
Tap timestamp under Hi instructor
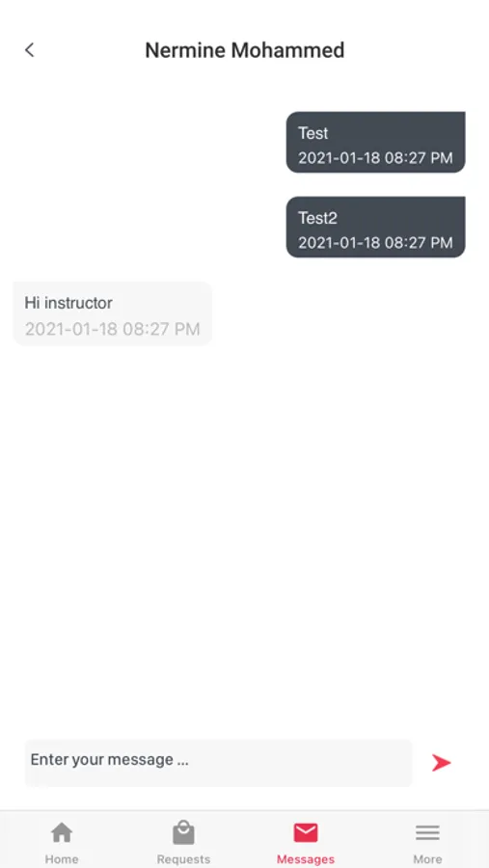[x=113, y=329]
